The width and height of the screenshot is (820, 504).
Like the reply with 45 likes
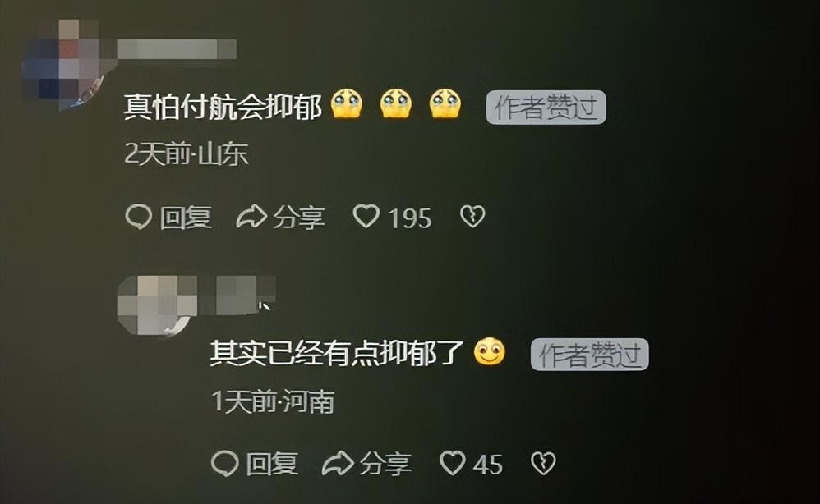pyautogui.click(x=453, y=463)
